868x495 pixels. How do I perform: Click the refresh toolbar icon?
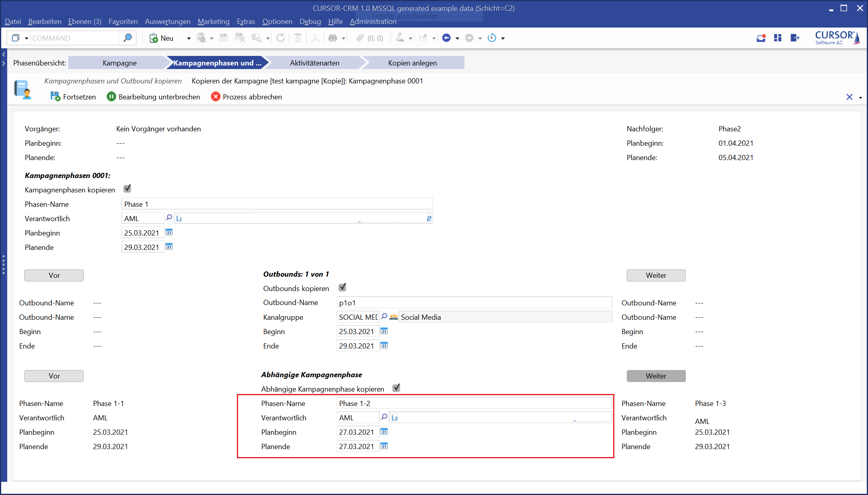pyautogui.click(x=280, y=38)
